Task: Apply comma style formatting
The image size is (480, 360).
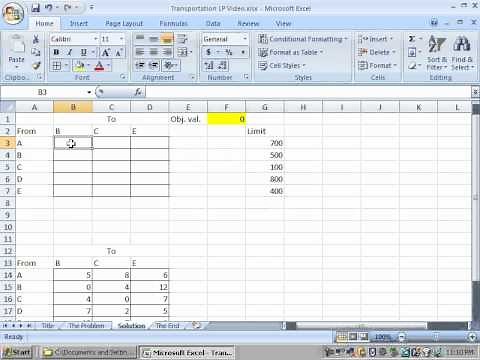Action: 243,52
